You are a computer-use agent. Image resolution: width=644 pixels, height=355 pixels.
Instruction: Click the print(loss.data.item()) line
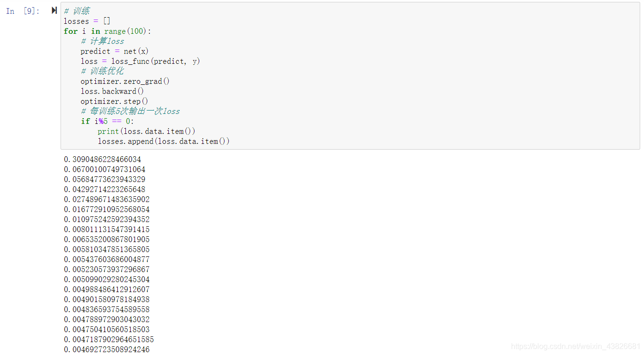146,131
